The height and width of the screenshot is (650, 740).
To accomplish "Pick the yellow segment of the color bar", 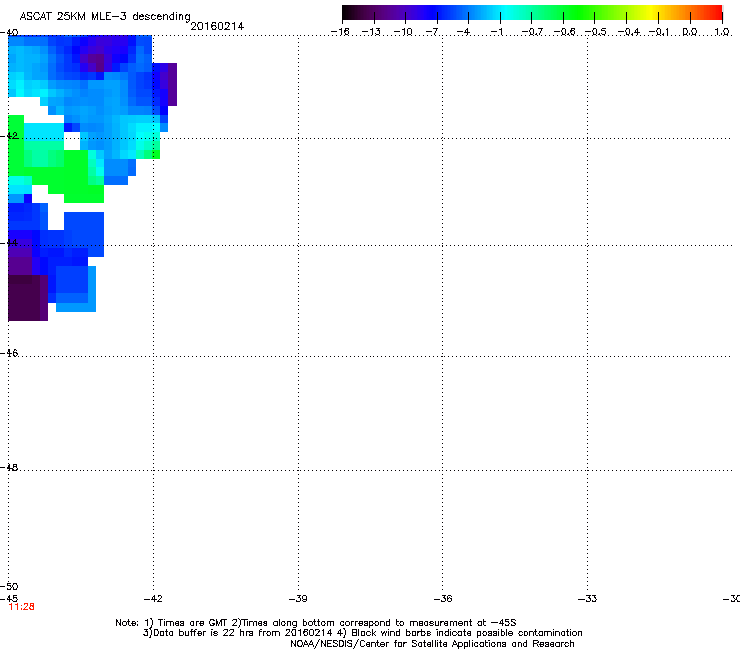I will [x=651, y=13].
